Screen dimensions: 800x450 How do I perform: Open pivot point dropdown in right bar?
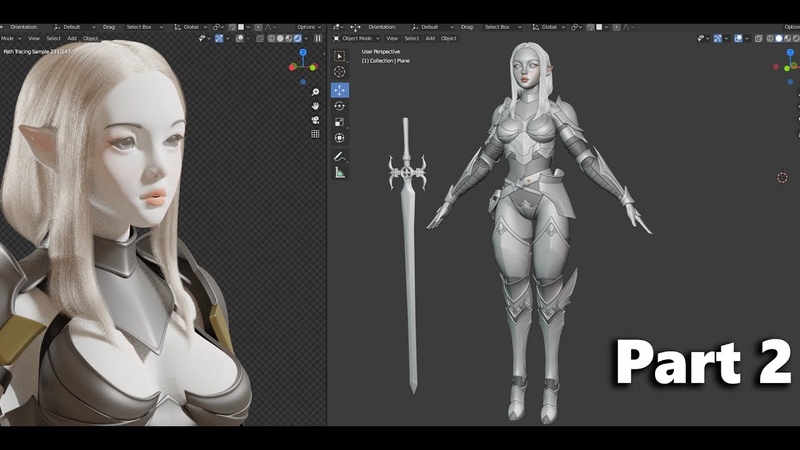pyautogui.click(x=576, y=27)
